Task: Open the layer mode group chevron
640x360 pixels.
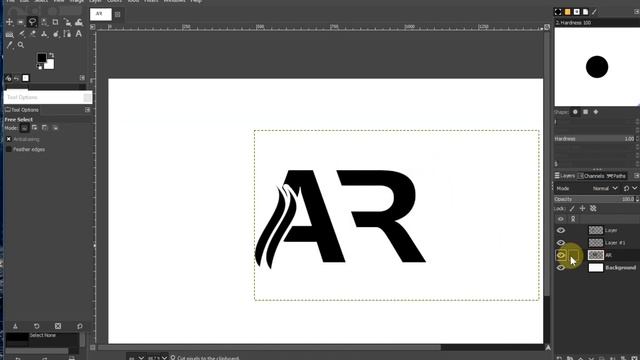Action: [x=635, y=188]
